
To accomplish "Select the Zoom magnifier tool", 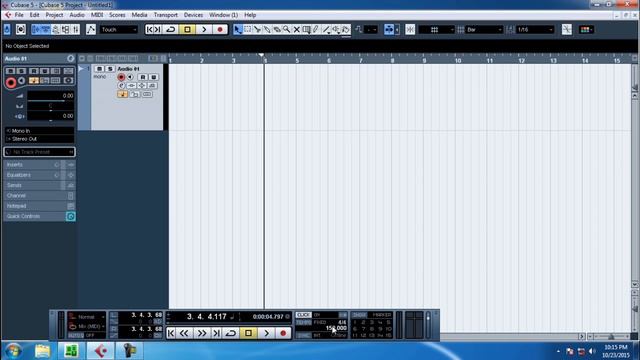I will 287,29.
